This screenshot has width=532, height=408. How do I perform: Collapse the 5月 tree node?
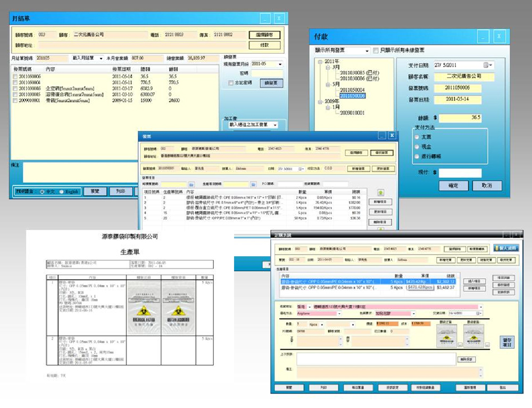[x=328, y=84]
